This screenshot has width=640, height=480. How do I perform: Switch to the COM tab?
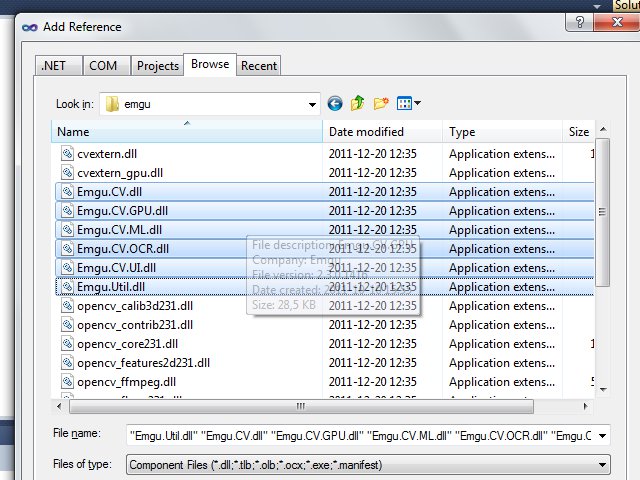click(107, 66)
